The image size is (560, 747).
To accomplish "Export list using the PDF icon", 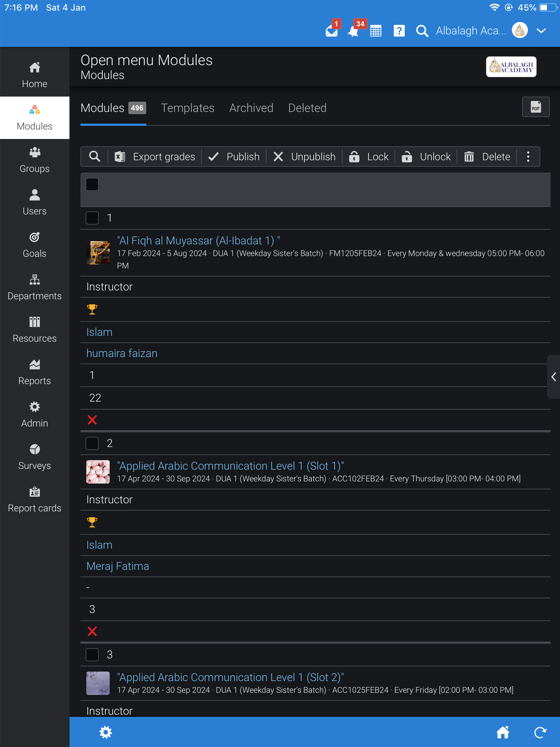I will coord(536,107).
